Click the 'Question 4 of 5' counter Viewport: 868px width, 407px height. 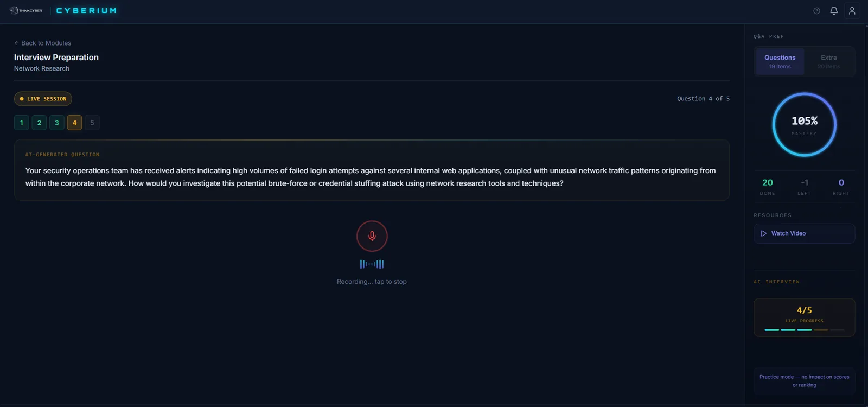703,99
